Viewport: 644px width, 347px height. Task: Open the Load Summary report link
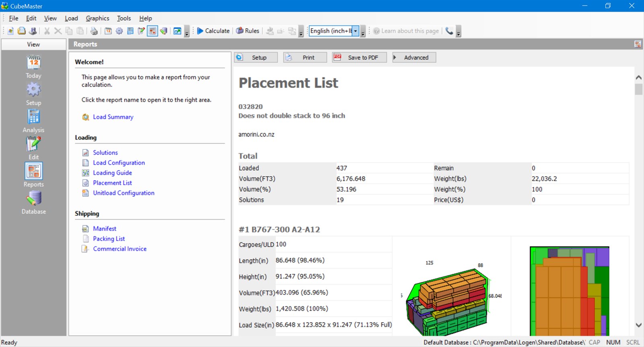pos(113,117)
